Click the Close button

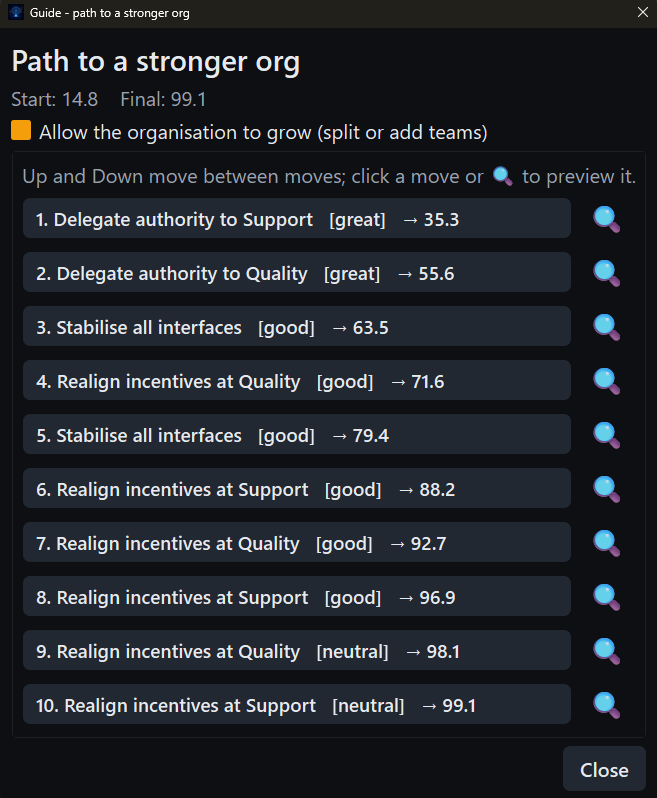coord(604,769)
